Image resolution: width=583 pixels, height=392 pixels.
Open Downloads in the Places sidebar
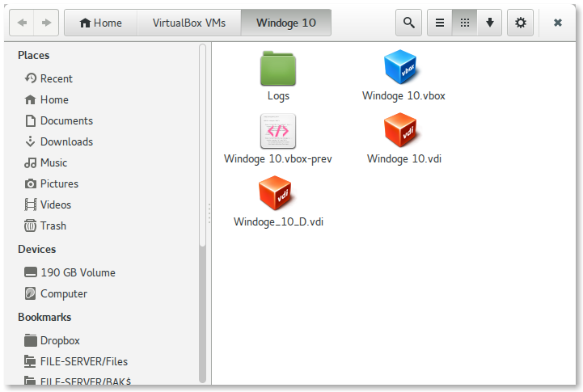pyautogui.click(x=66, y=141)
